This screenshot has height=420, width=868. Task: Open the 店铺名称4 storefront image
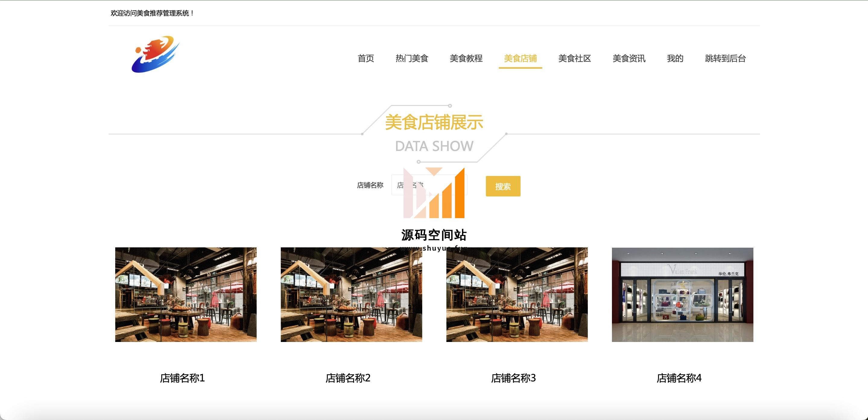pos(682,294)
